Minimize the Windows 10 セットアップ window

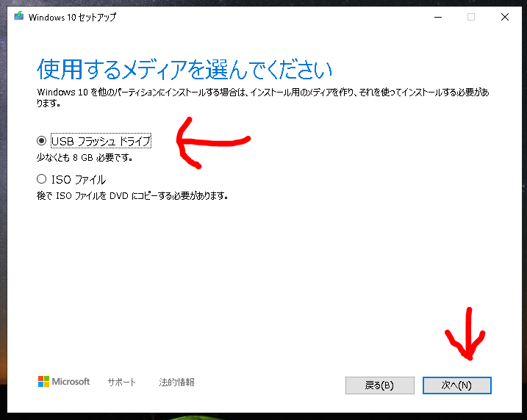point(438,17)
